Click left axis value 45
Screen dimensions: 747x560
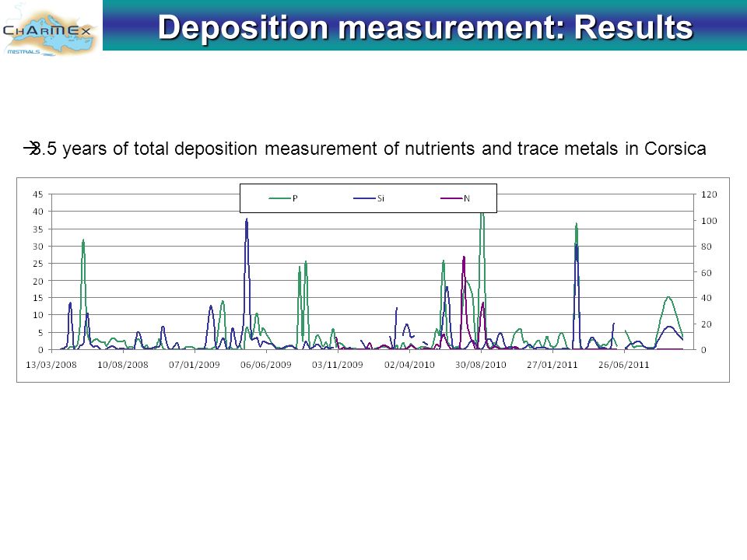pyautogui.click(x=37, y=194)
